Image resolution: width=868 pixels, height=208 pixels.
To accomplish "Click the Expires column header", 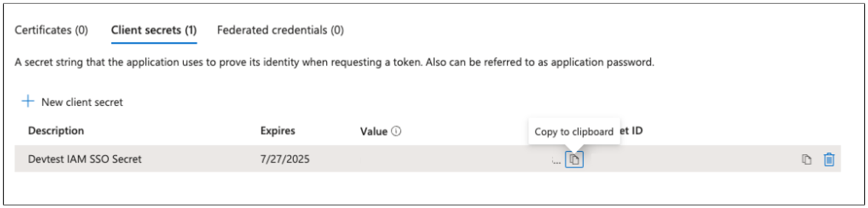I will coord(278,131).
